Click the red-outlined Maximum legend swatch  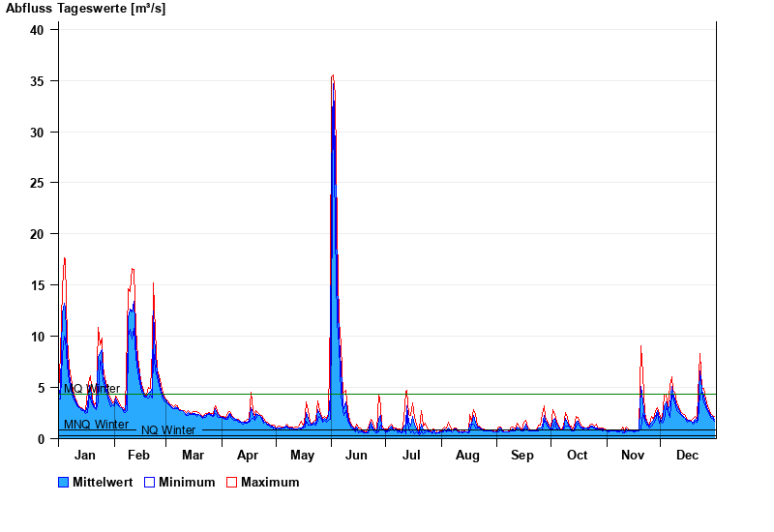(x=231, y=482)
